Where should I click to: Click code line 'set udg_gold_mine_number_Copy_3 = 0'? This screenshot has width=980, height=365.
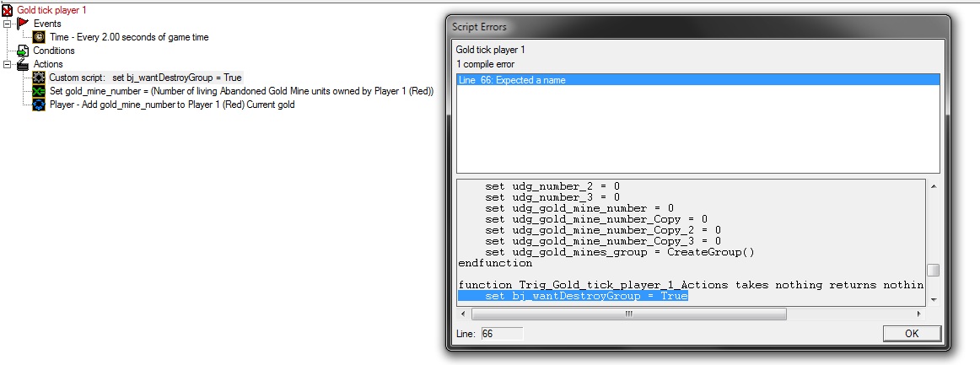[x=603, y=240]
